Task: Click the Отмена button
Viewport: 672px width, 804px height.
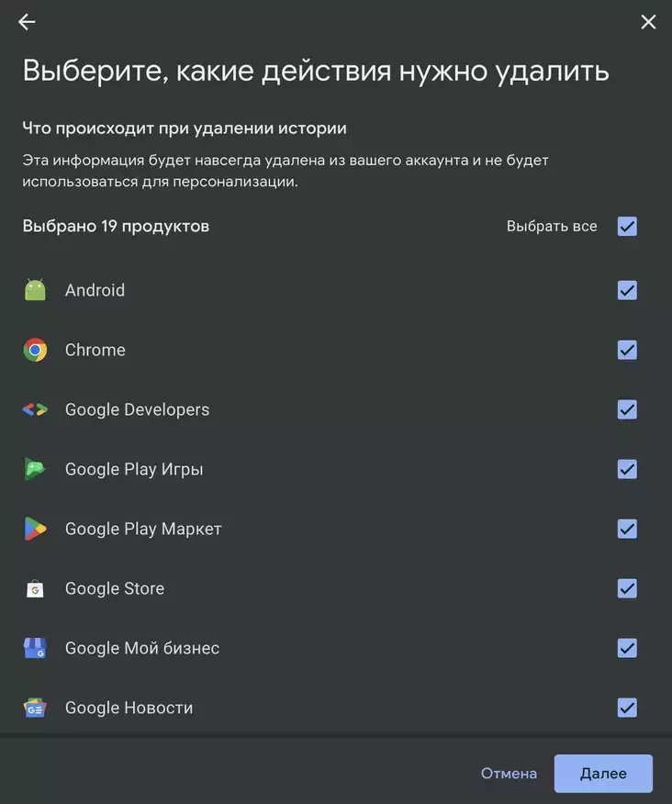Action: [x=509, y=773]
